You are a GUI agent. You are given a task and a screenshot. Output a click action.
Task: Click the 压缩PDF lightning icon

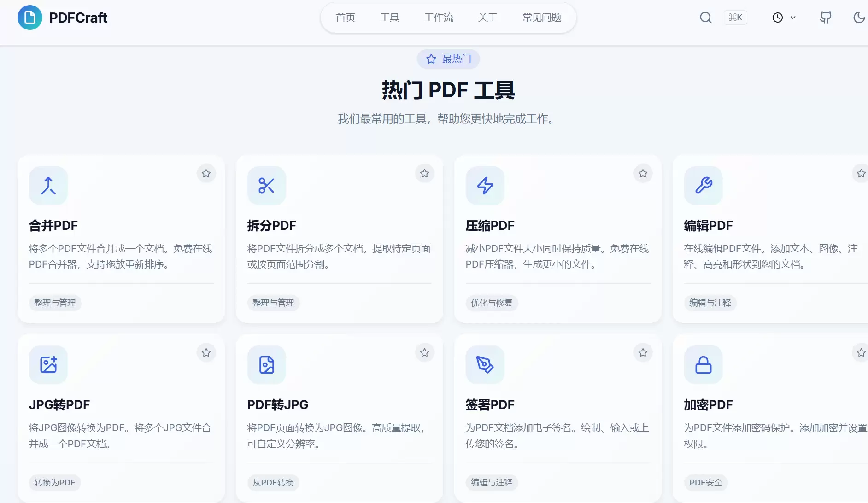point(485,186)
